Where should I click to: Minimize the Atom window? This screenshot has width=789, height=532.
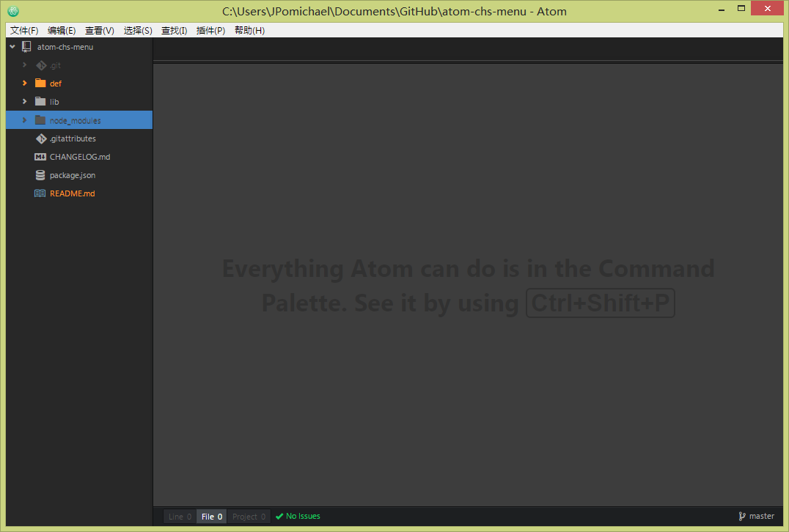(721, 9)
